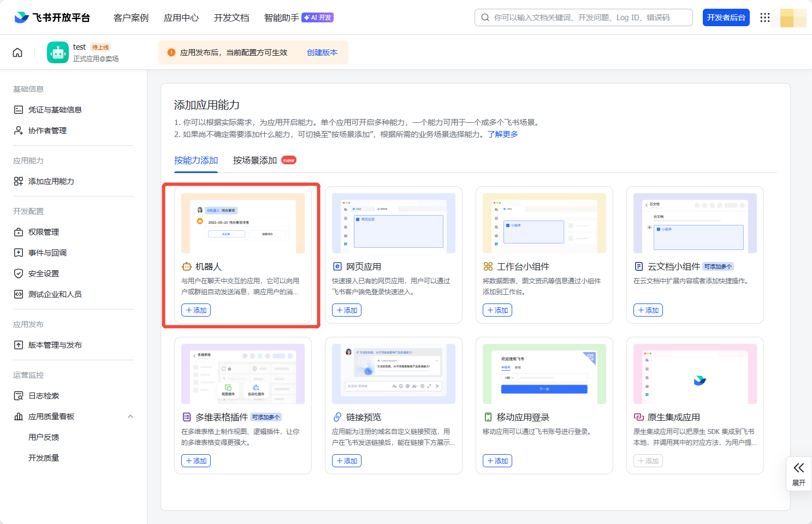Click the 了解更多 link
Screen dimensions: 812x524
pos(502,134)
